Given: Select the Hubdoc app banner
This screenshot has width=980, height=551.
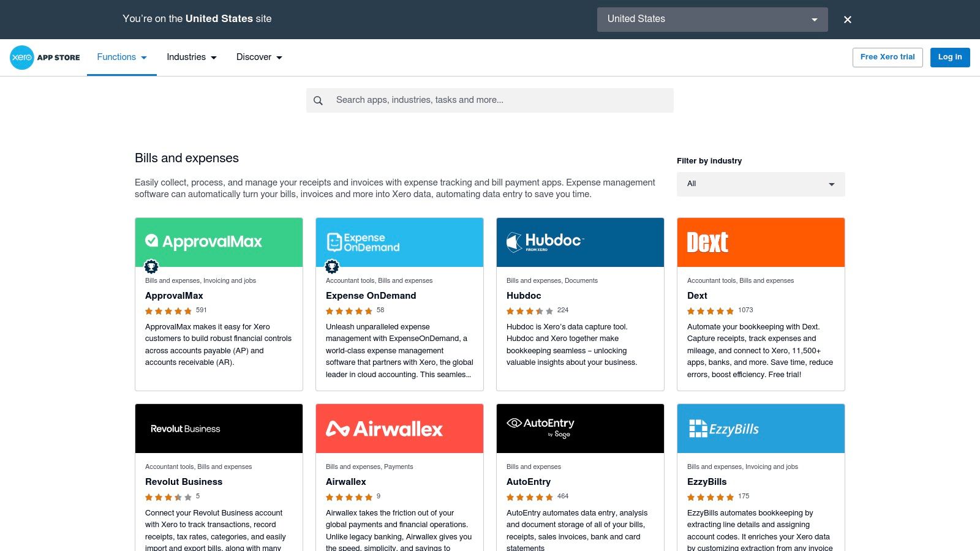Looking at the screenshot, I should click(579, 242).
